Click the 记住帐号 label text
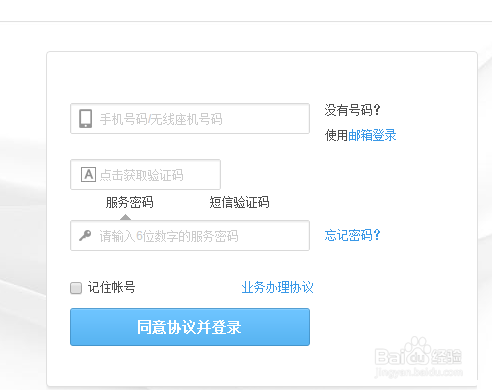Screen dimensions: 492x390 coord(112,287)
